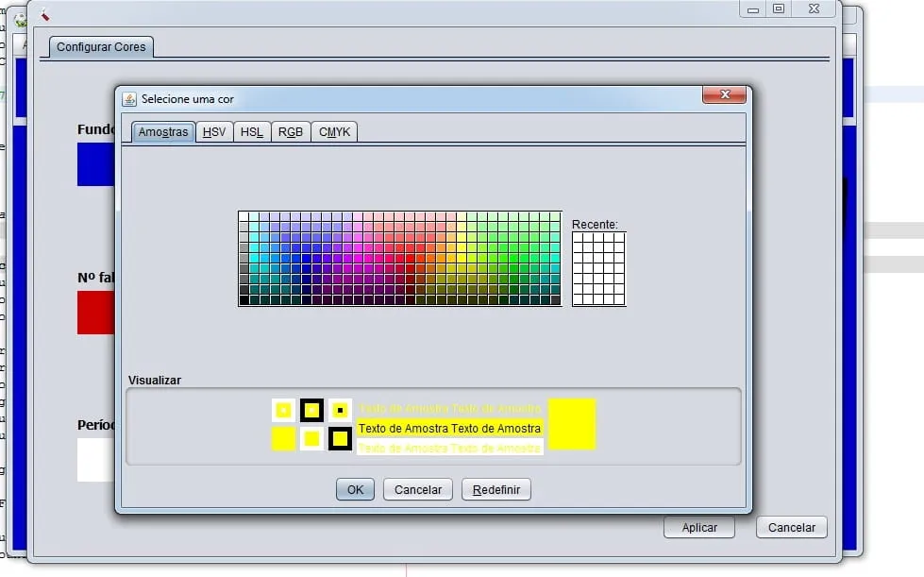Click the Aplicar button
The width and height of the screenshot is (924, 577).
tap(699, 528)
